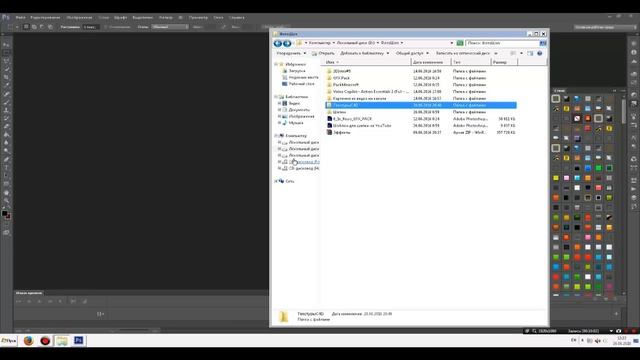The image size is (640, 360).
Task: Select Картинки из видео на канале folder
Action: pos(359,98)
